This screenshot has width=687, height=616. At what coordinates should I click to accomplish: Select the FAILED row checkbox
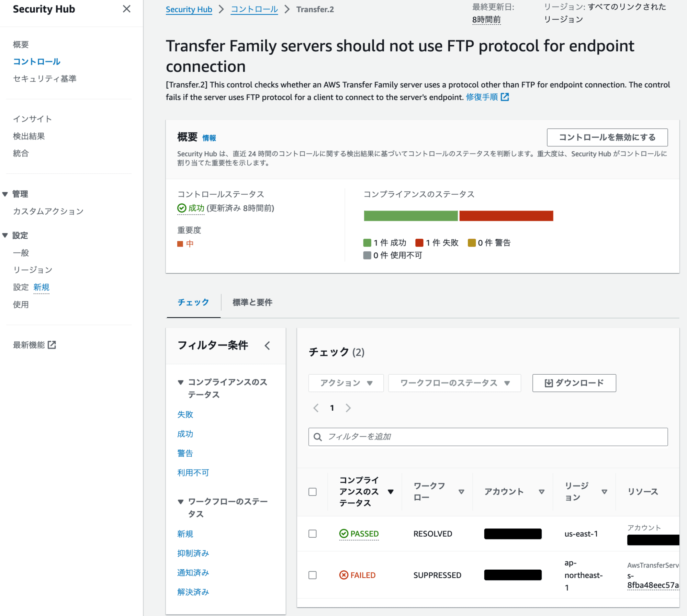pos(313,575)
